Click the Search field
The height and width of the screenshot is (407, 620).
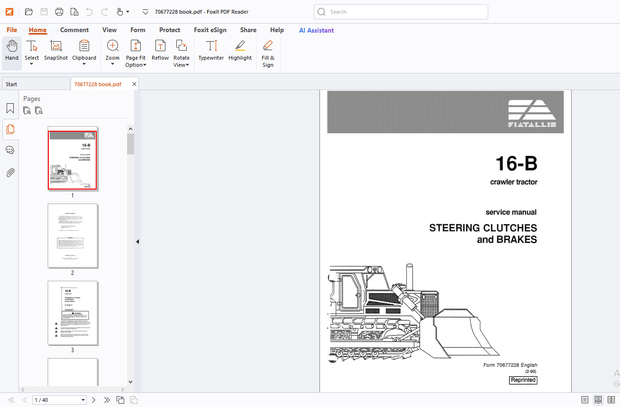pyautogui.click(x=401, y=12)
